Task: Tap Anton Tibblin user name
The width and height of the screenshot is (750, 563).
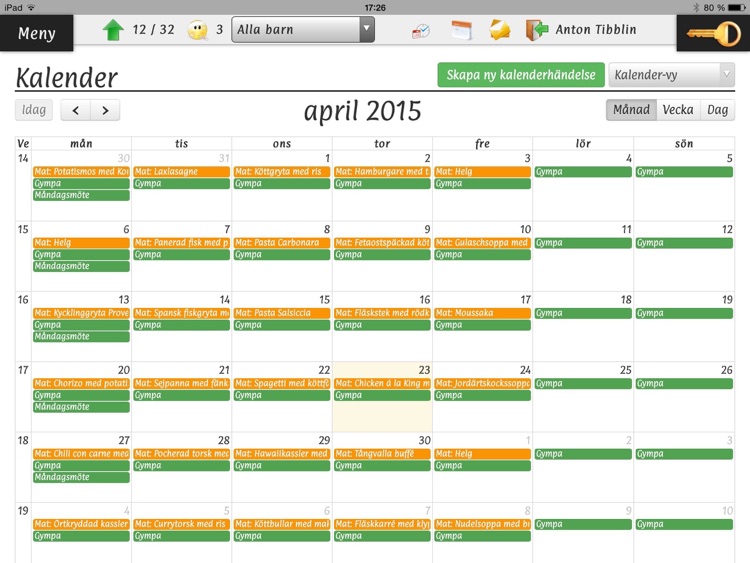Action: (x=596, y=30)
